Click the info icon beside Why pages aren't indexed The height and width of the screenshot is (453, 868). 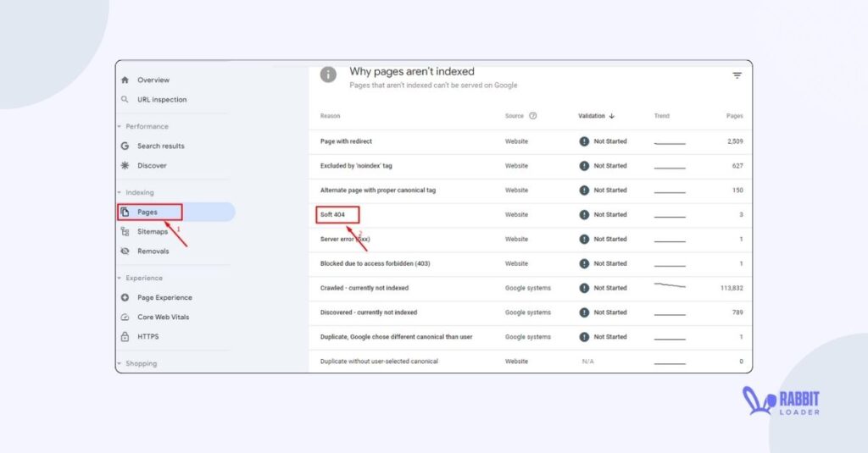(x=328, y=75)
